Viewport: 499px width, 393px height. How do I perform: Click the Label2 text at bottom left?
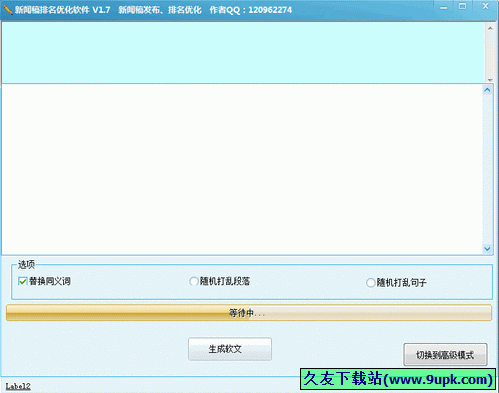point(18,386)
